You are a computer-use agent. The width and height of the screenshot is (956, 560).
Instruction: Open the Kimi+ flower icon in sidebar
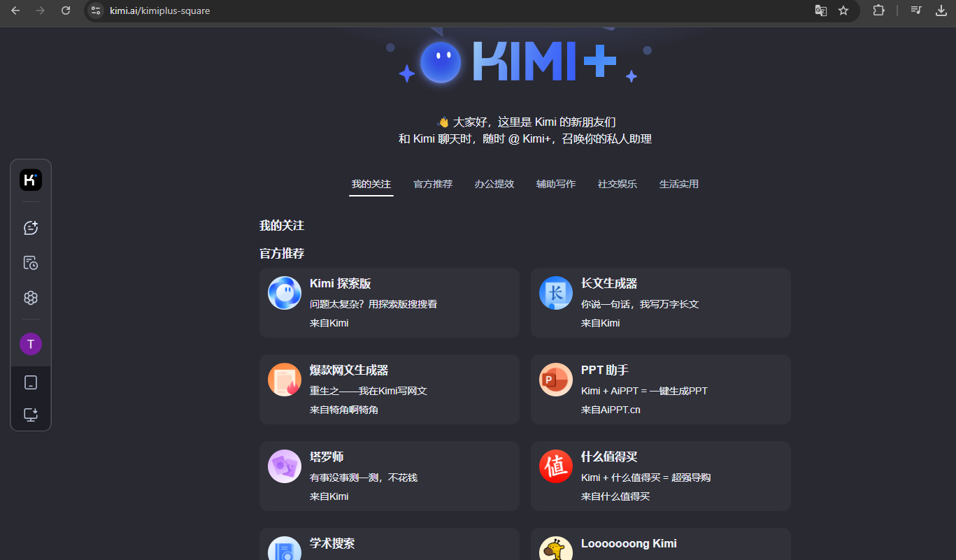coord(31,298)
